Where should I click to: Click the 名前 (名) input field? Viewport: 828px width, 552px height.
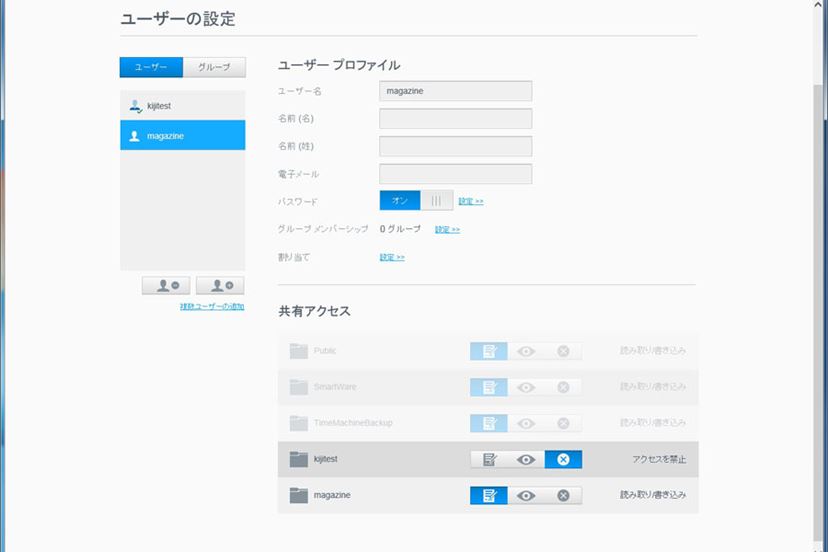click(x=456, y=118)
